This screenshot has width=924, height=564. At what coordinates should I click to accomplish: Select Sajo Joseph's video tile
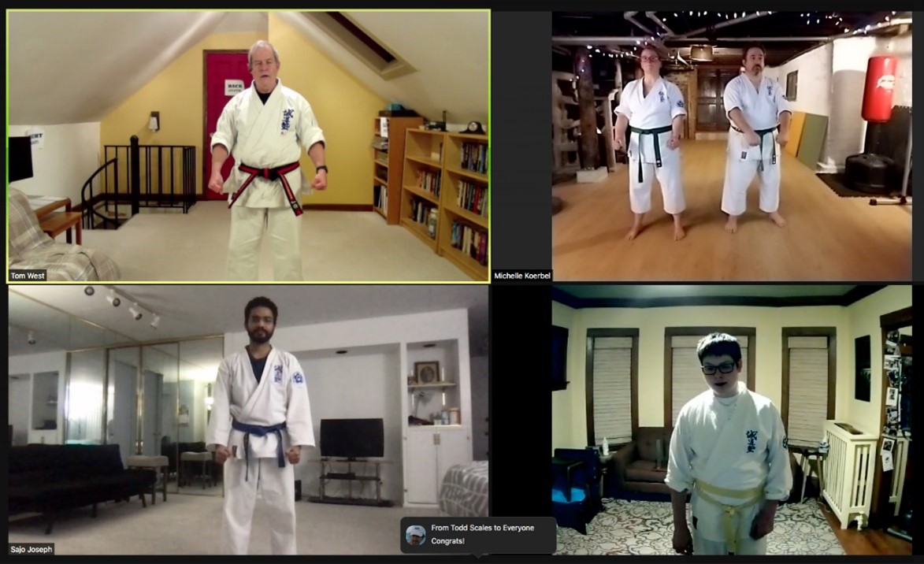[x=248, y=420]
